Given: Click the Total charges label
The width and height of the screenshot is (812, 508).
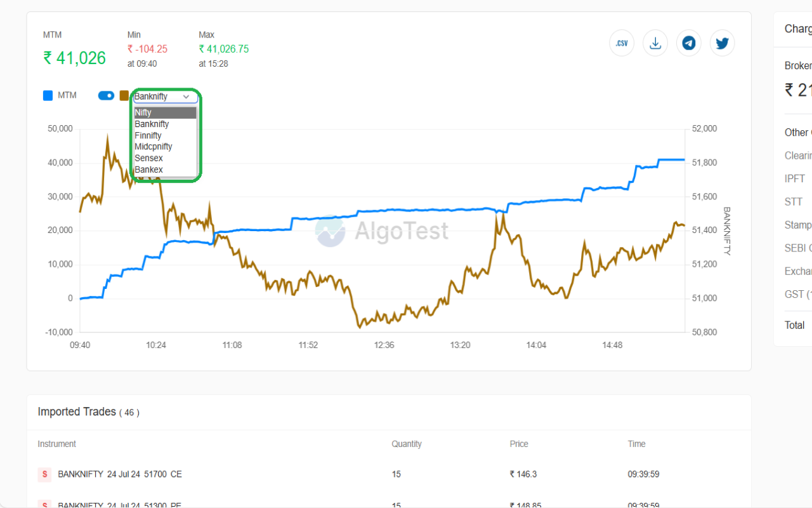Looking at the screenshot, I should (x=795, y=325).
